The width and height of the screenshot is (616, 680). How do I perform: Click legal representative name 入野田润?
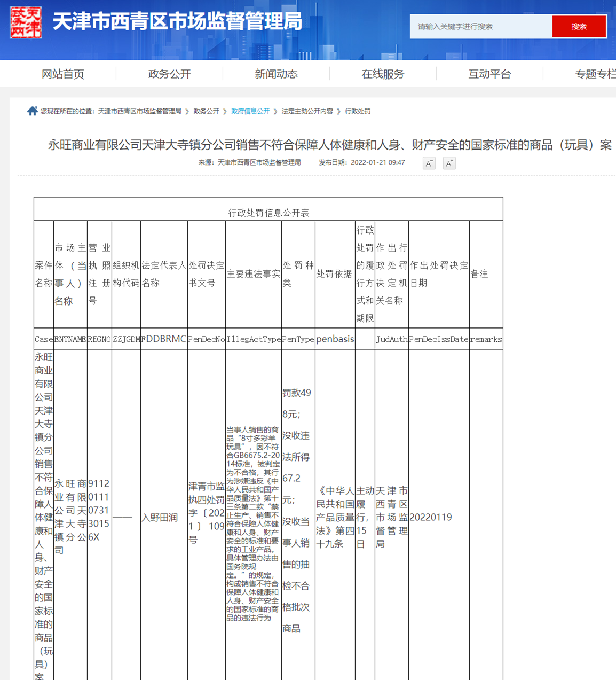(x=160, y=518)
